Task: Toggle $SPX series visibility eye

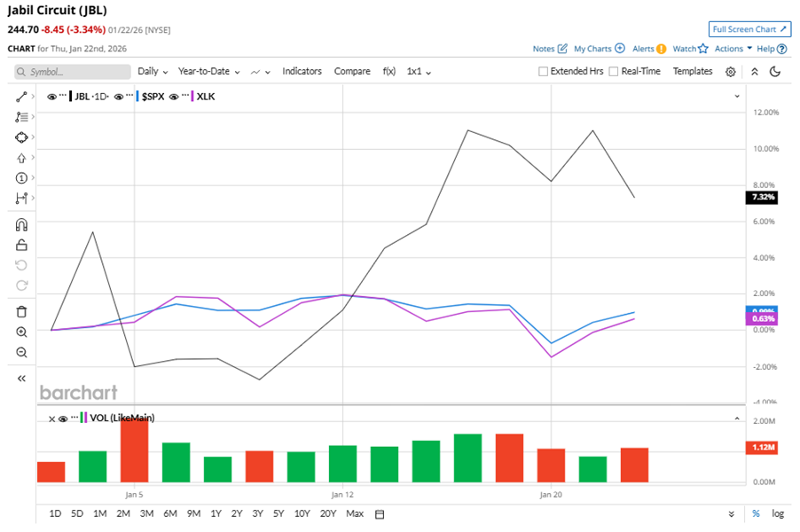Action: coord(118,97)
